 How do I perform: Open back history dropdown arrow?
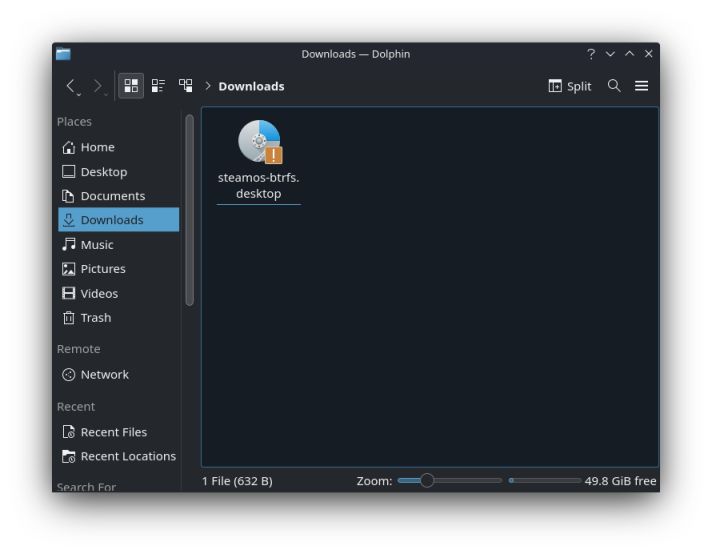click(x=79, y=94)
